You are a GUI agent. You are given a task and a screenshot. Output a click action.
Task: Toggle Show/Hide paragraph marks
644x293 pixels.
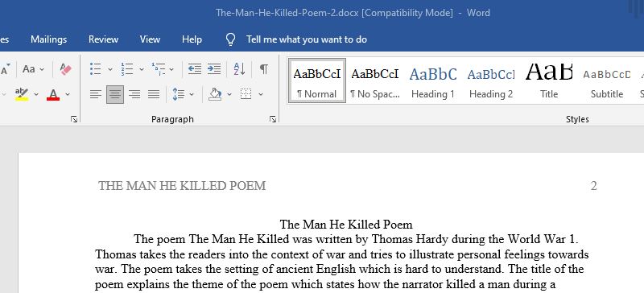264,69
